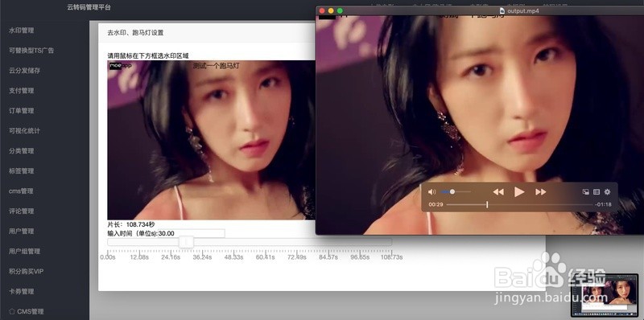Mute the player via the speaker icon
The width and height of the screenshot is (644, 320).
(431, 192)
